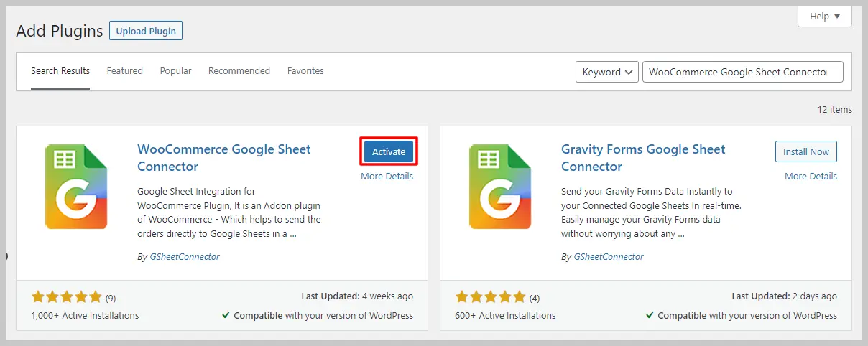Open More Details for Gravity Forms connector

(811, 177)
